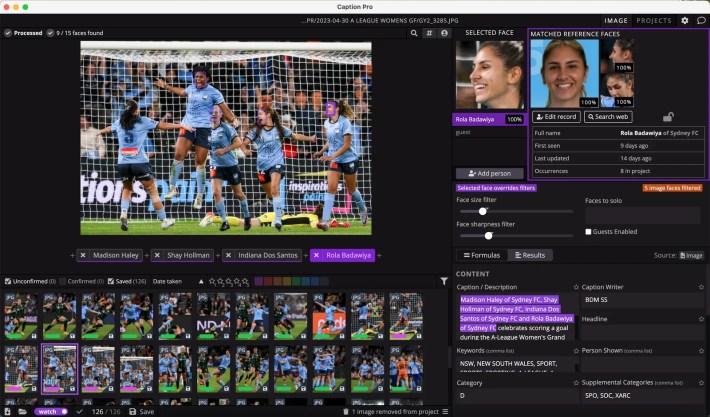
Task: Toggle sort direction with the up arrow
Action: [x=201, y=281]
